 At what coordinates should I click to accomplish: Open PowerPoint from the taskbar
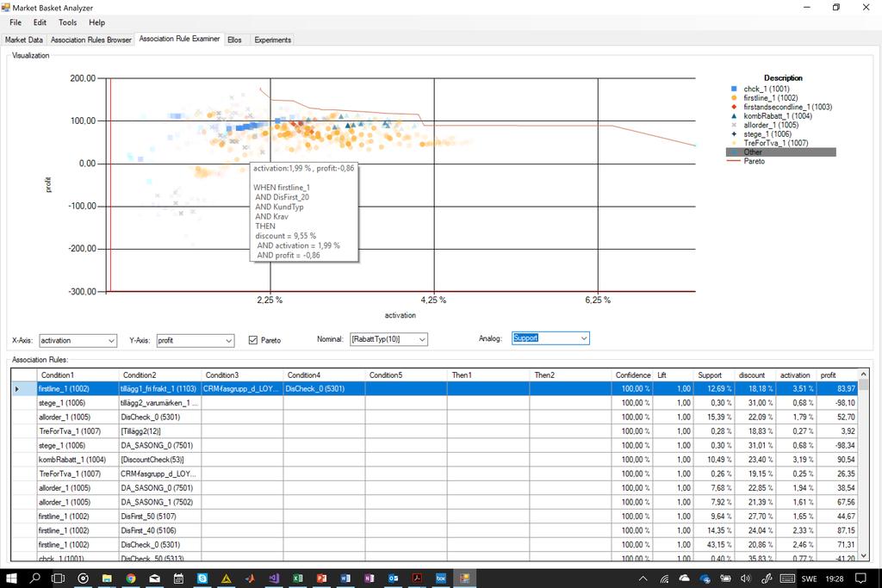click(x=322, y=578)
